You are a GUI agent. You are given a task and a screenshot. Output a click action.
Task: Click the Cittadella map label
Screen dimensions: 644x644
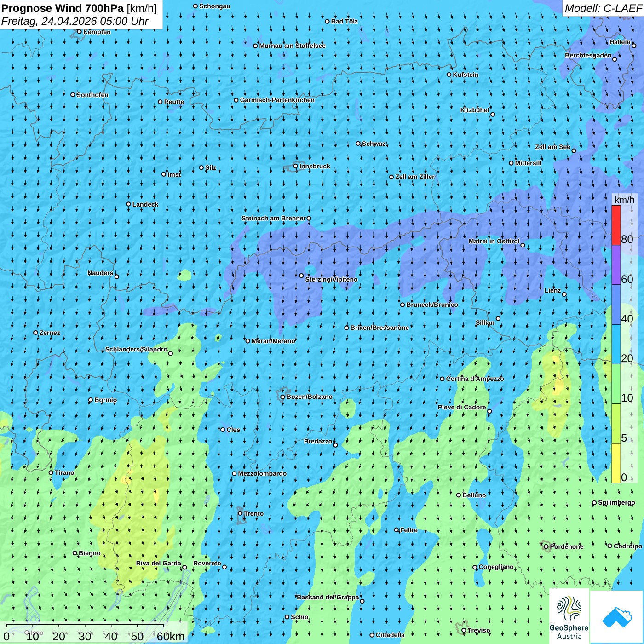tap(390, 635)
